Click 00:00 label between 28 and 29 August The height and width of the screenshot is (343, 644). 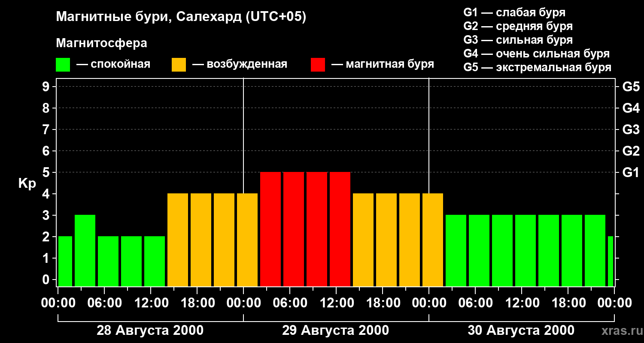tap(243, 303)
